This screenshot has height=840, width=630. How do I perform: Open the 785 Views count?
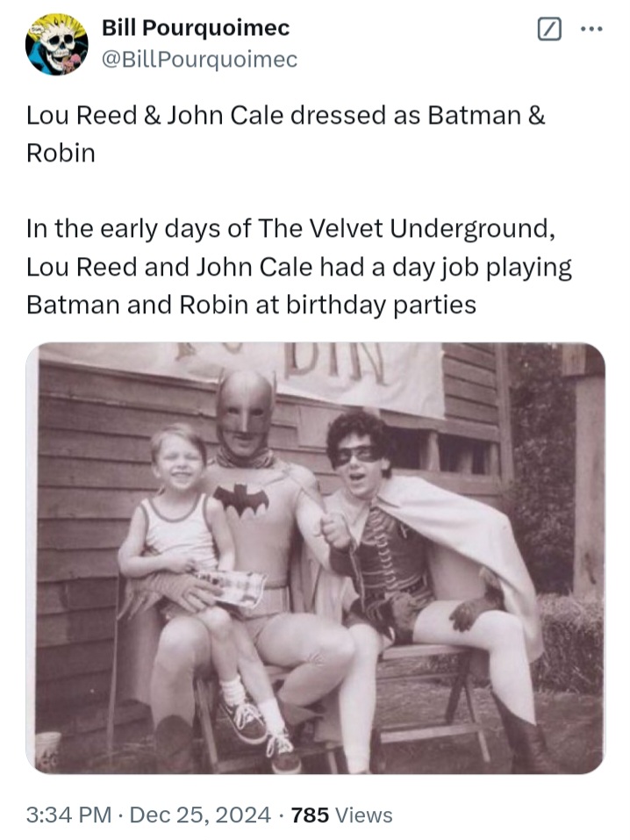pos(342,815)
